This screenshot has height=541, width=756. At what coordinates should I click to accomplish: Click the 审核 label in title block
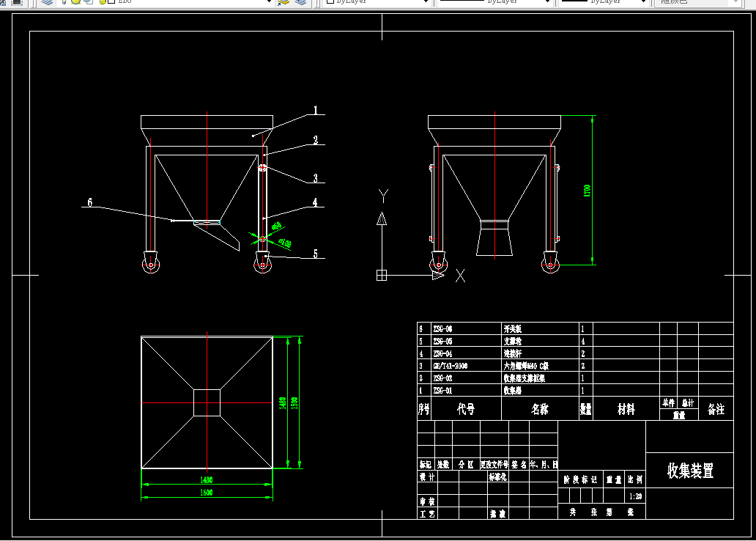[x=427, y=501]
